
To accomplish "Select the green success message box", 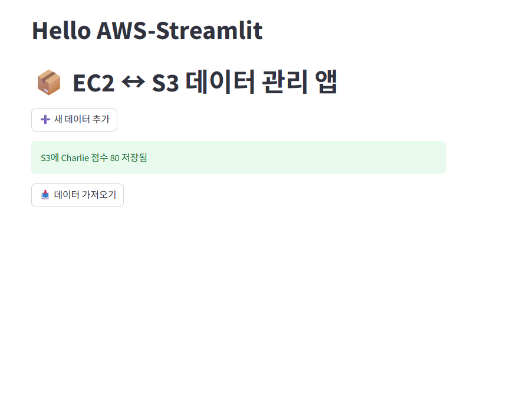I will point(239,157).
